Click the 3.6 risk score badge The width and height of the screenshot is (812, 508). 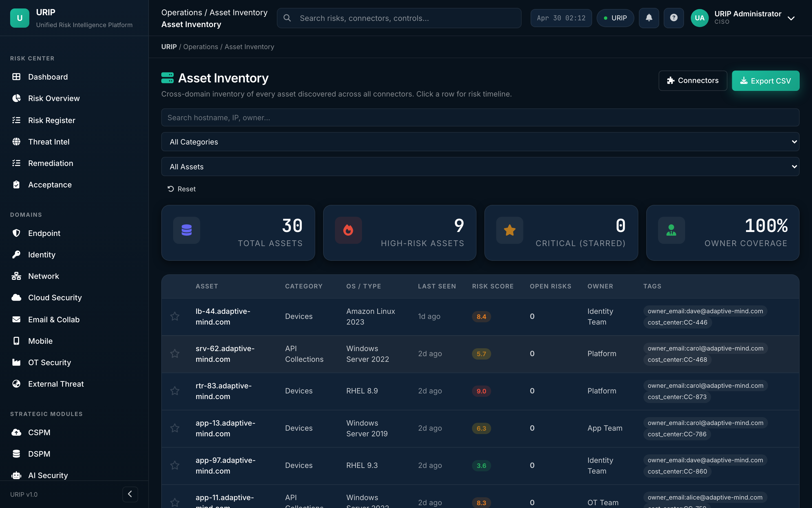481,465
